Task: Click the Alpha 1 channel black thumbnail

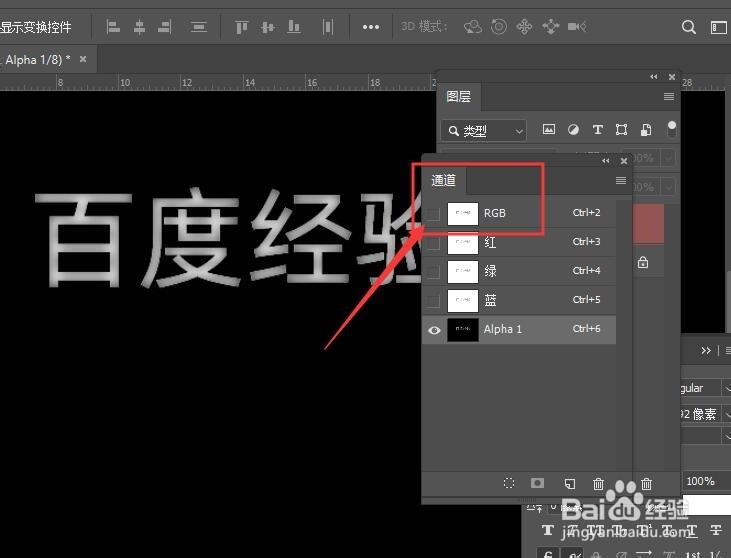Action: (x=463, y=330)
